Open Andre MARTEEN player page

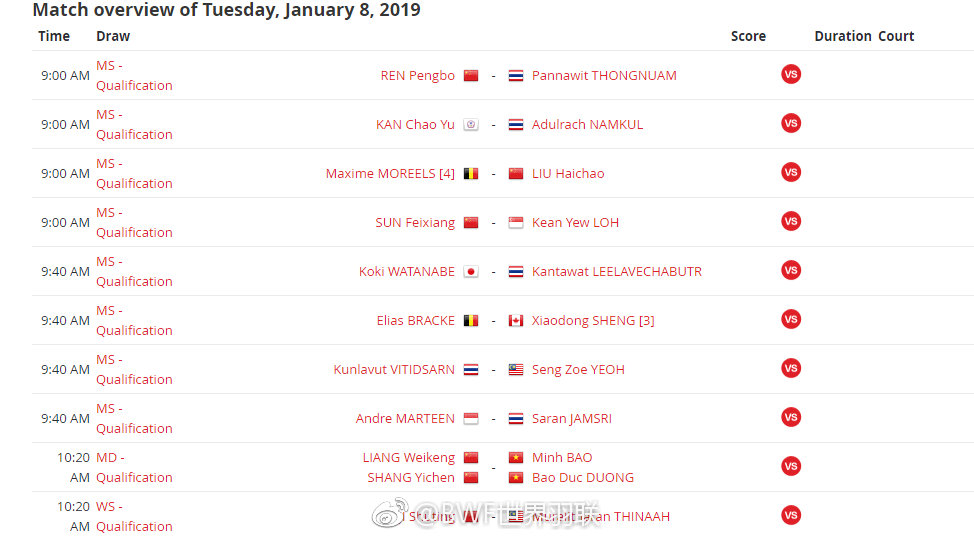pos(405,419)
